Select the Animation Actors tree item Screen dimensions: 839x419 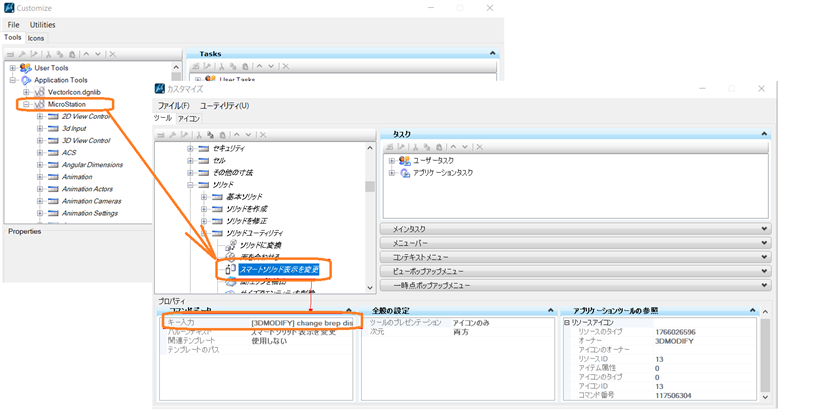pos(87,189)
